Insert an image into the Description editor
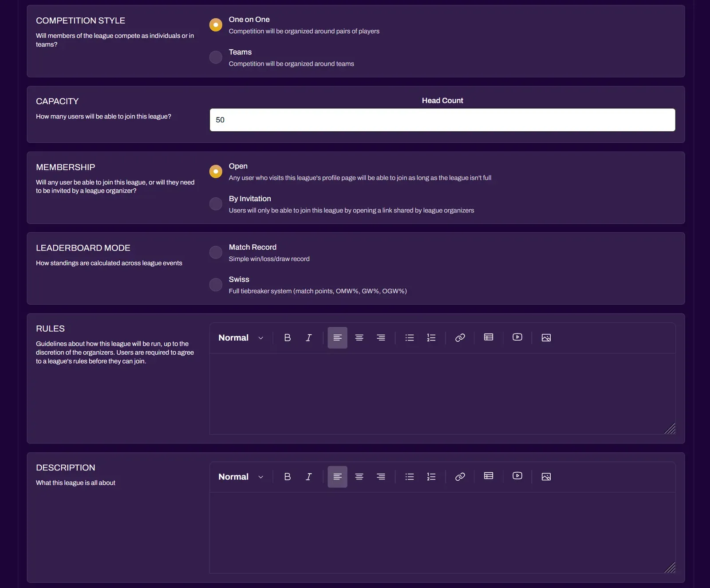Screen dimensions: 710x588 point(546,477)
